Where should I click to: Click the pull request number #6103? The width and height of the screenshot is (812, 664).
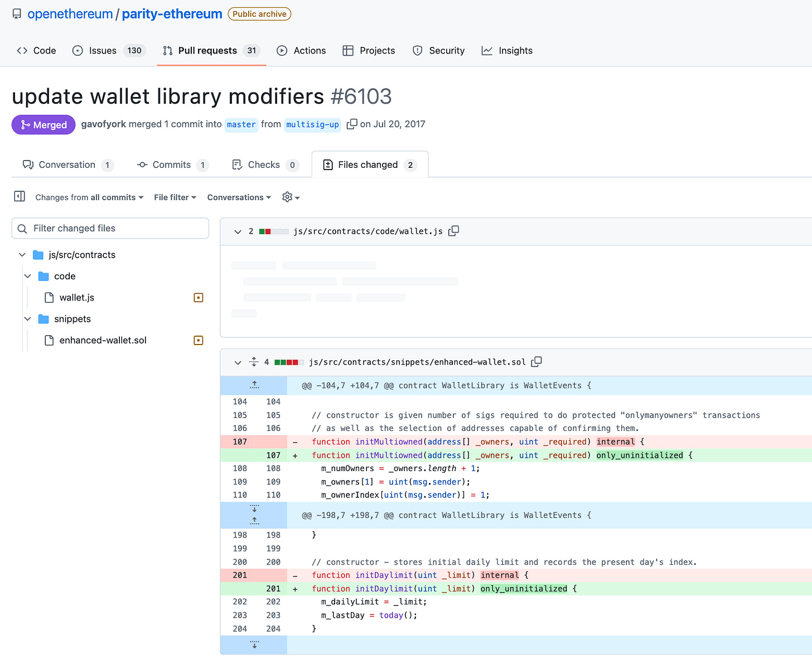(x=361, y=96)
